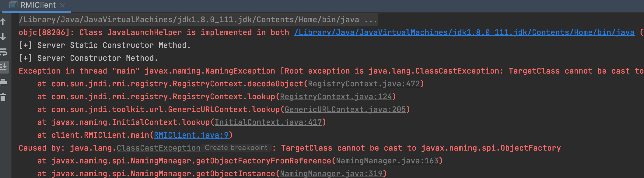The width and height of the screenshot is (644, 178).
Task: Jump to GenericURLContext.java:205
Action: pos(345,109)
